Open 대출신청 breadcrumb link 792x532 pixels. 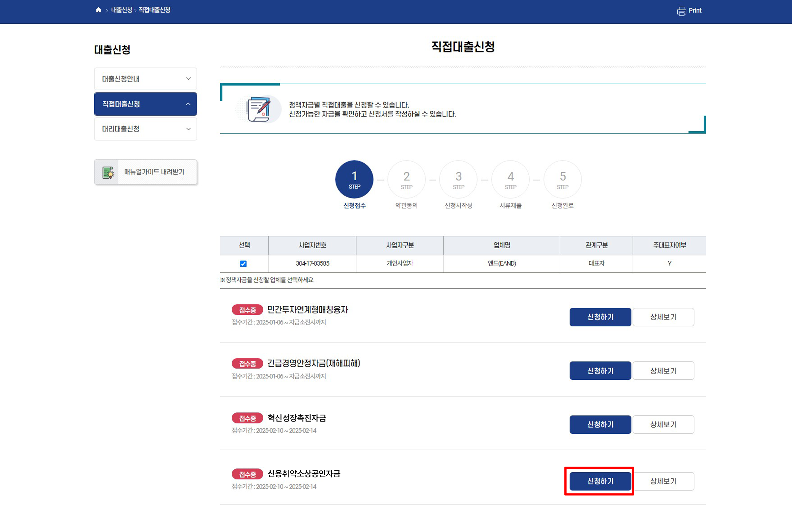point(121,10)
